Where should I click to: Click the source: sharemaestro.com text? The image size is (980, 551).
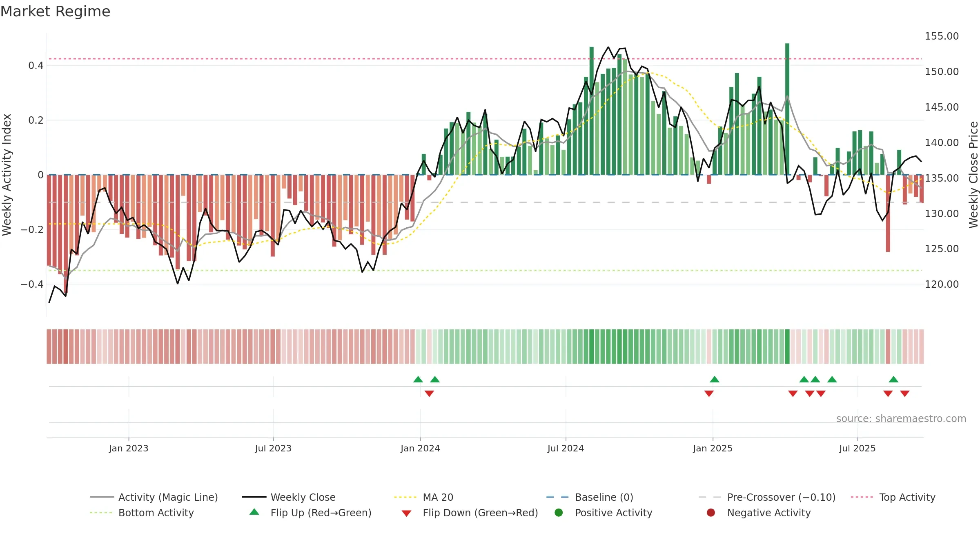[901, 419]
